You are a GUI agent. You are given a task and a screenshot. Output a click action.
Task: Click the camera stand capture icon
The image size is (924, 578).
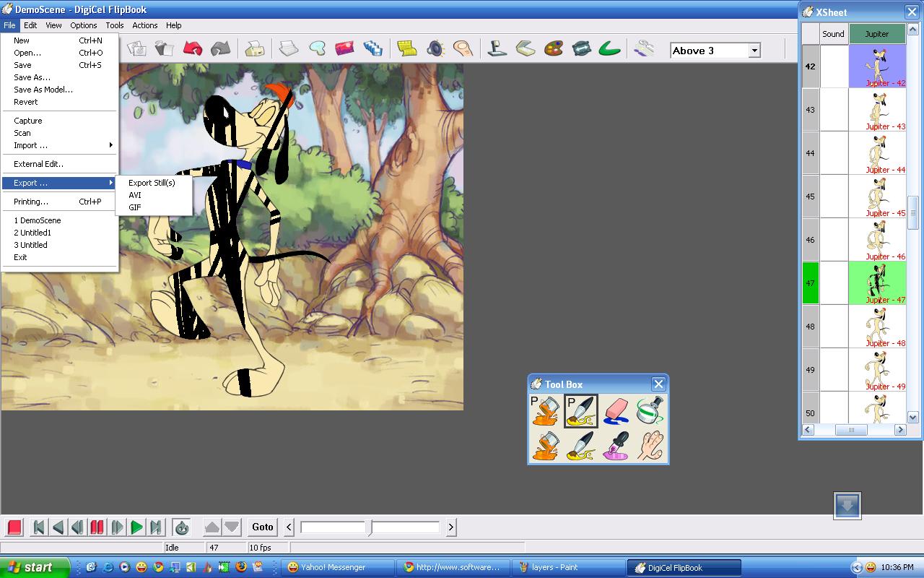point(497,48)
